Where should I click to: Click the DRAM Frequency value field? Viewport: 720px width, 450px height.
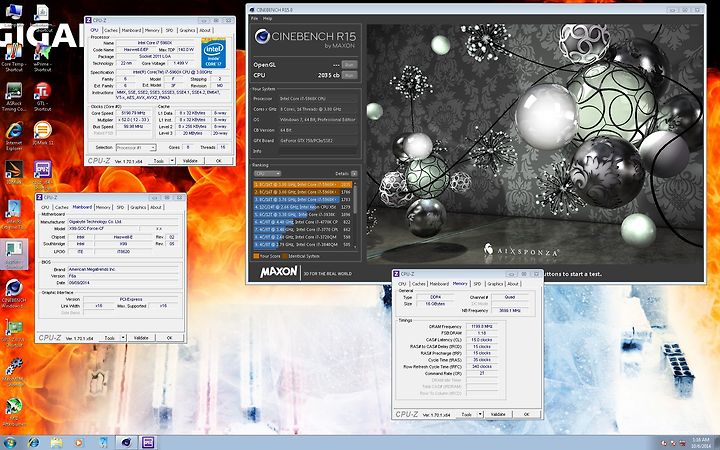[x=482, y=326]
